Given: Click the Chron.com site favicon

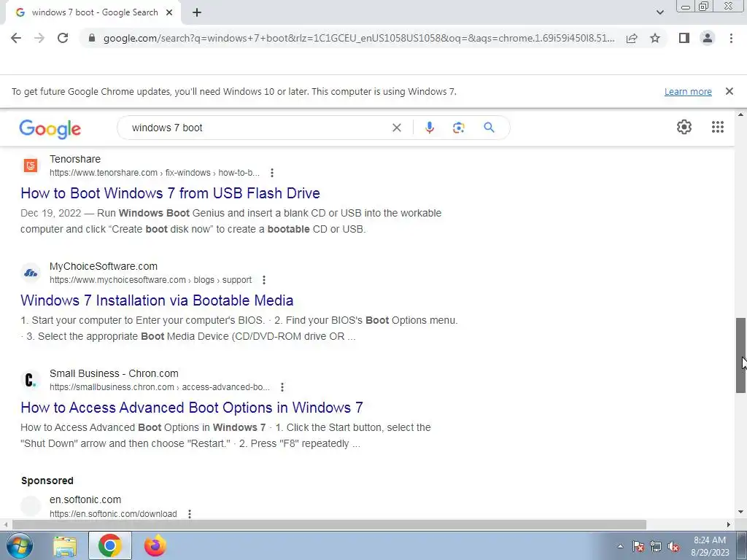Looking at the screenshot, I should point(31,380).
